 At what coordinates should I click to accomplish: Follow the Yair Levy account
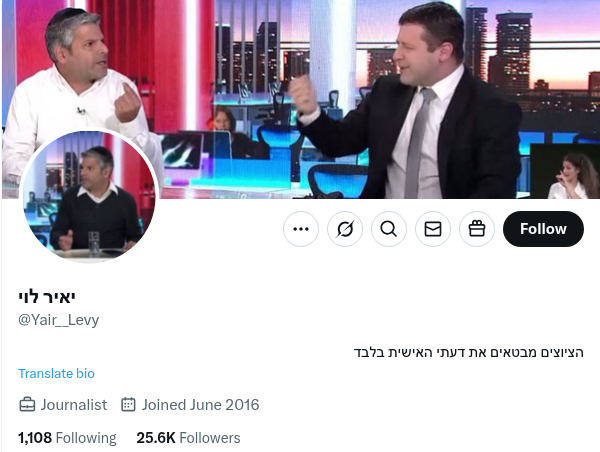click(x=543, y=229)
